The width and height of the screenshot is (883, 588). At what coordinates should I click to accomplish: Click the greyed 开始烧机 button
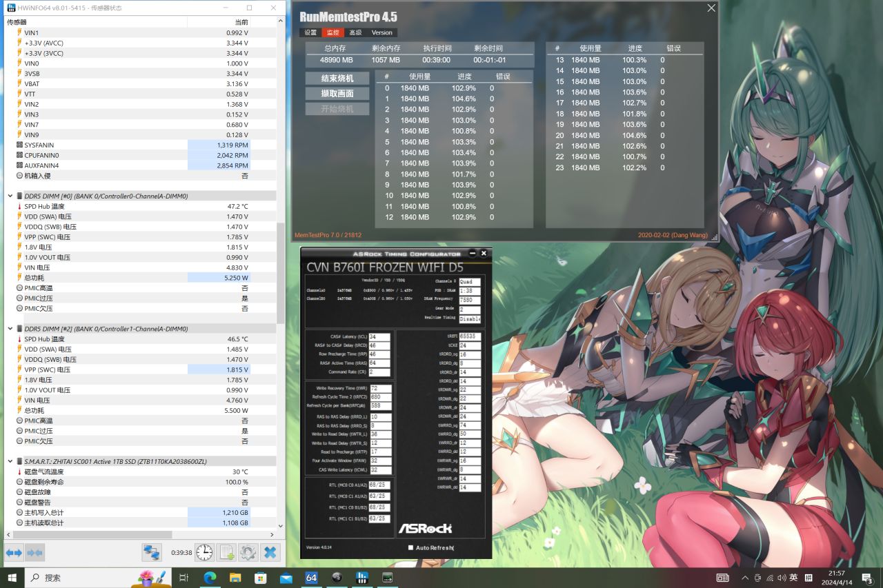pos(337,109)
